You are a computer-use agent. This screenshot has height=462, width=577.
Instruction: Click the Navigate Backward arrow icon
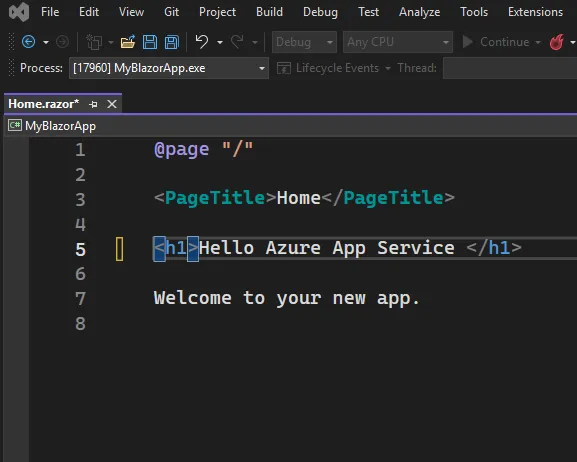tap(29, 42)
